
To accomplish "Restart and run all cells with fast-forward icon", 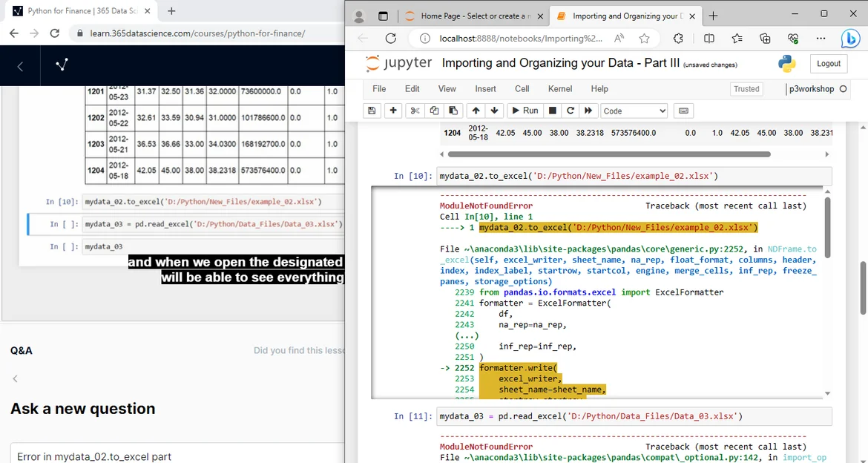I will [x=588, y=111].
